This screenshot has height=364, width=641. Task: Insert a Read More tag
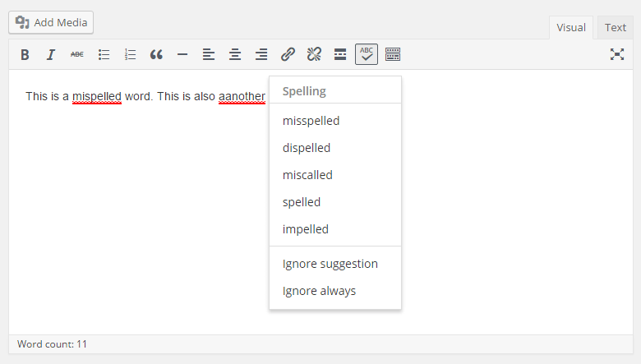[340, 54]
